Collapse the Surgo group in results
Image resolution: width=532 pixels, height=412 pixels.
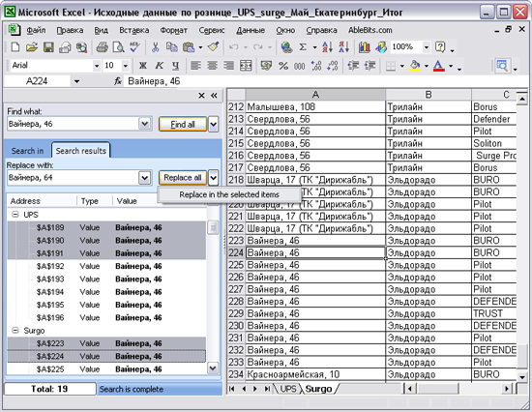pos(15,330)
